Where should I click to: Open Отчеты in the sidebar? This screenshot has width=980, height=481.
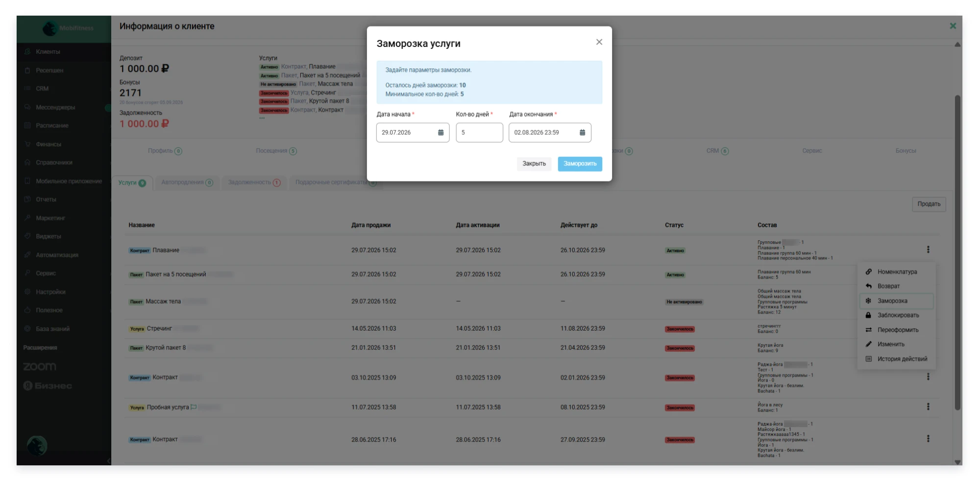pos(64,199)
